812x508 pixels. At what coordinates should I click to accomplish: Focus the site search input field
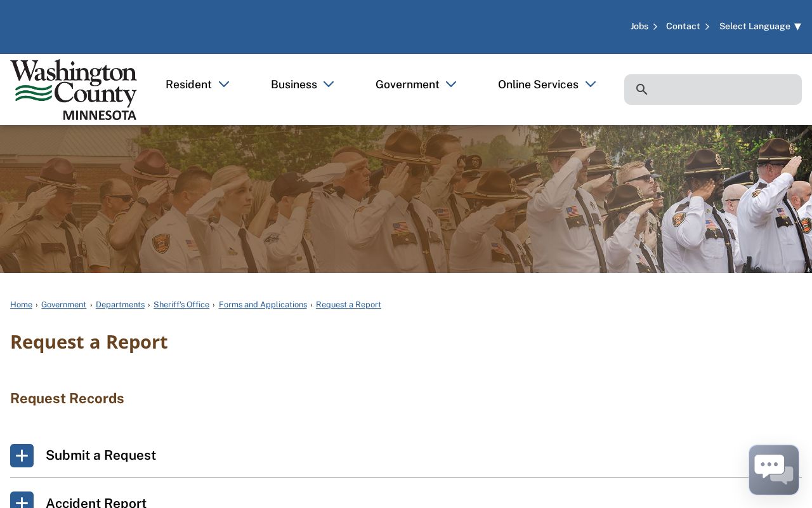(713, 90)
